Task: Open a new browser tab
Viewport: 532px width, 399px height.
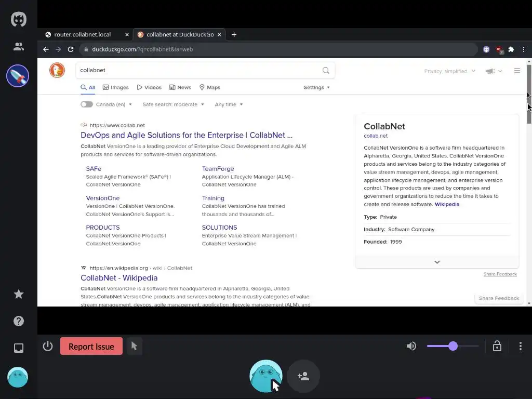Action: click(234, 35)
